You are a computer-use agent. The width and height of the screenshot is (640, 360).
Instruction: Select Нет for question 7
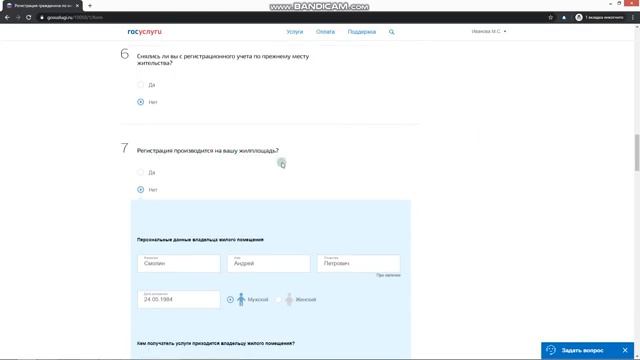pyautogui.click(x=140, y=189)
